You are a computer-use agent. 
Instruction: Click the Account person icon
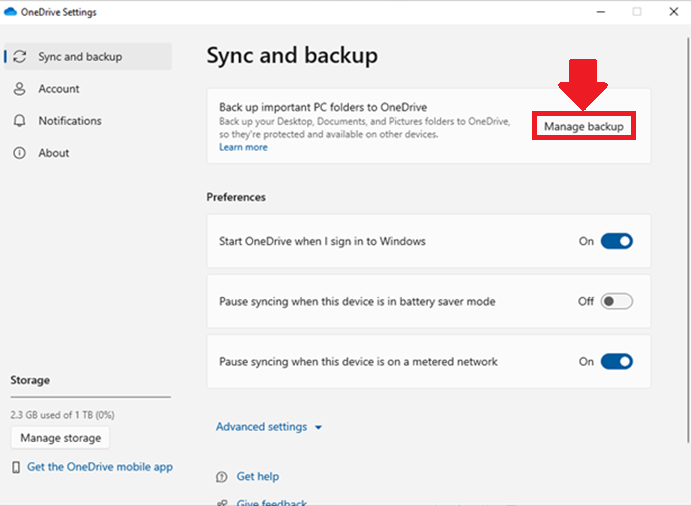[x=20, y=89]
